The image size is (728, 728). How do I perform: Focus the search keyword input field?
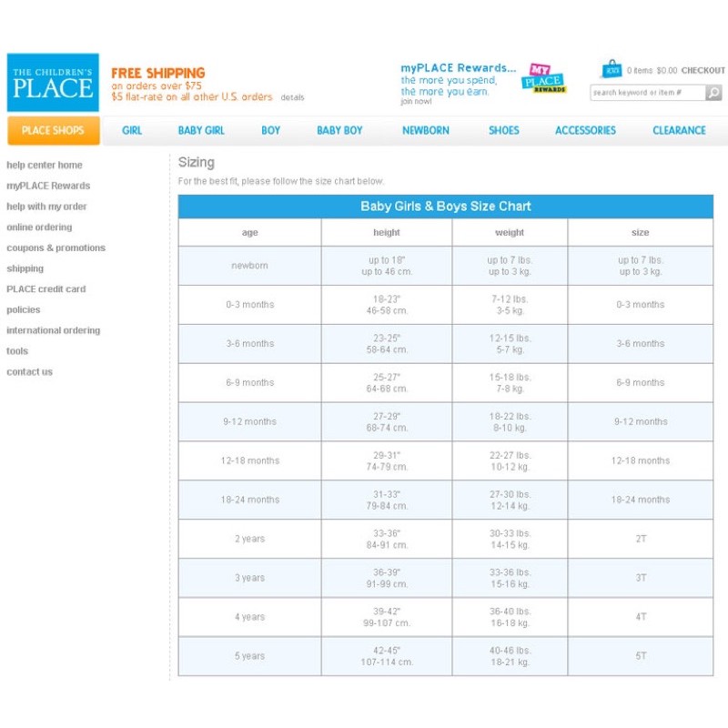click(648, 93)
